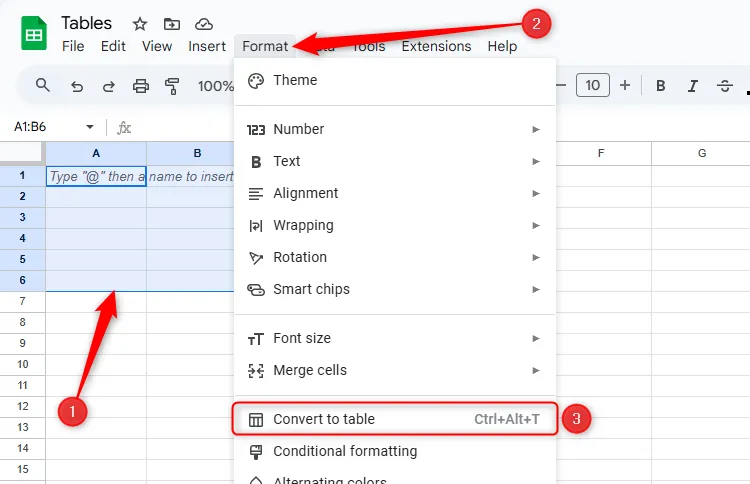Open the name box dropdown arrow
Viewport: 750px width, 484px height.
(90, 127)
